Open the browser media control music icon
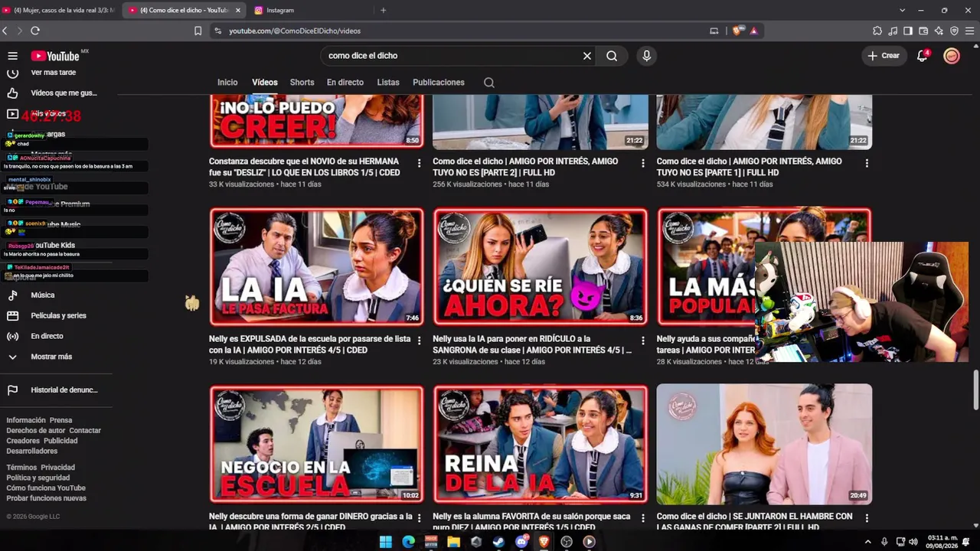This screenshot has height=551, width=980. [893, 31]
